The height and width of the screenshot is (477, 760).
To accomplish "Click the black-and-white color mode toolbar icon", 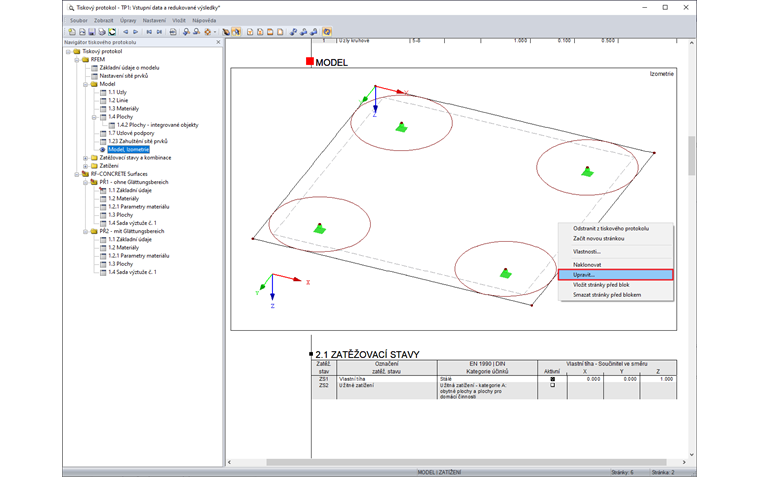I will (x=112, y=32).
